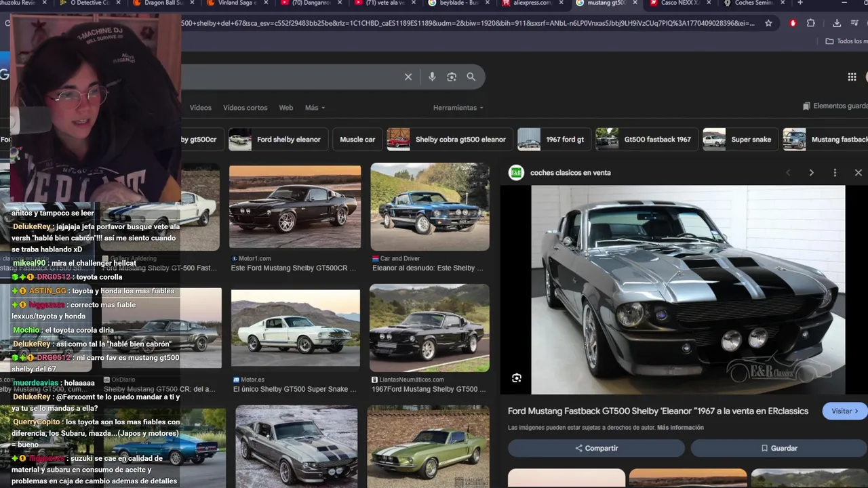
Task: Open the Más información copyright link
Action: pyautogui.click(x=680, y=428)
